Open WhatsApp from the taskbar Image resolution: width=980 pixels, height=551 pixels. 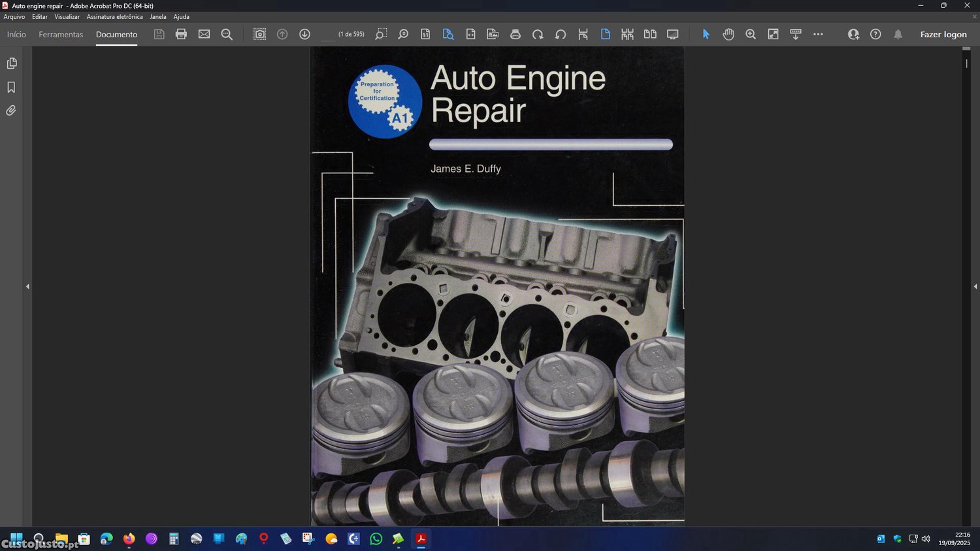[376, 539]
